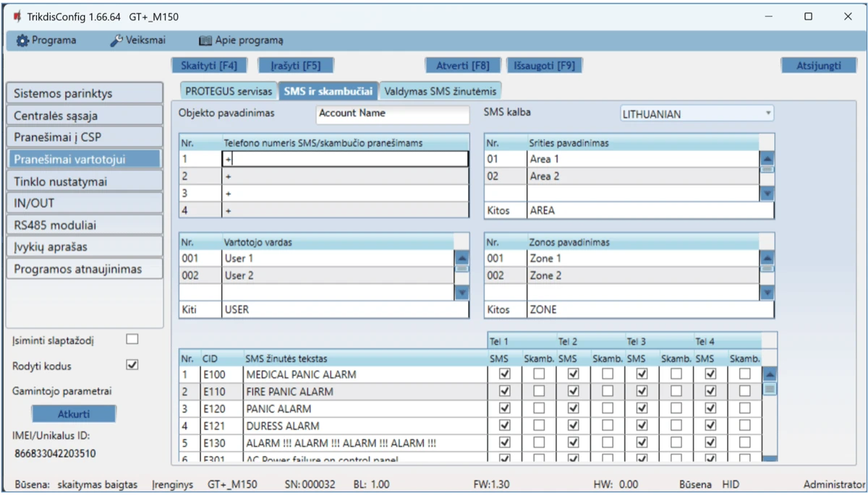
Task: Click the Atkurti restore button
Action: click(x=73, y=414)
